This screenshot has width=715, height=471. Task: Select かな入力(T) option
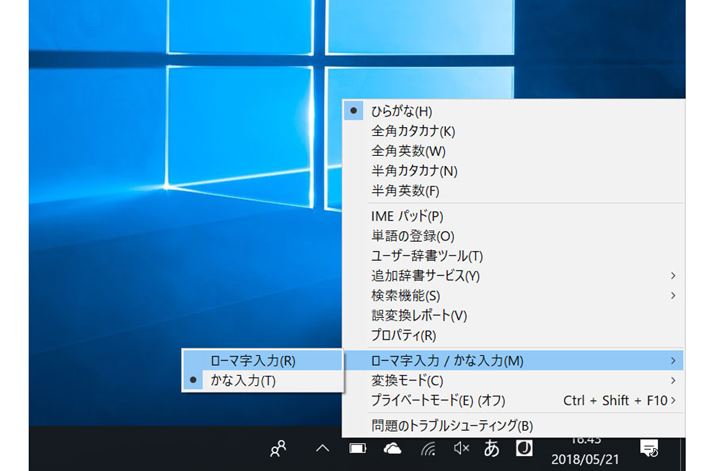pyautogui.click(x=243, y=380)
